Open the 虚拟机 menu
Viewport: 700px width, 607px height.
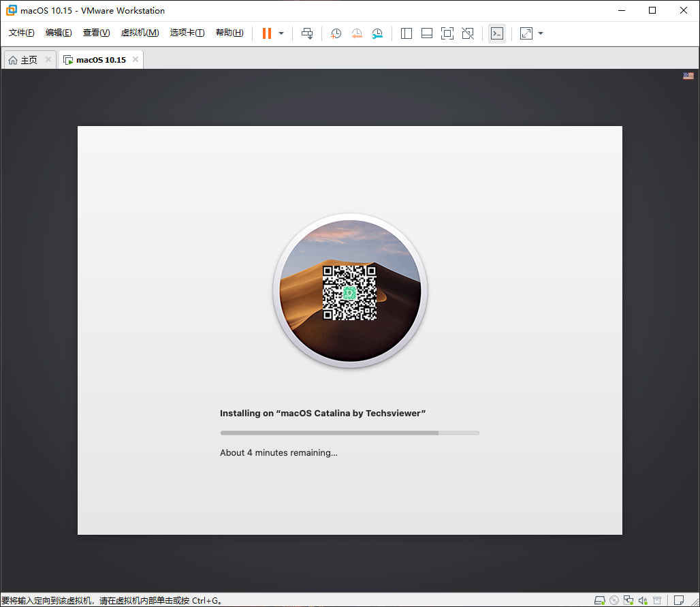(140, 32)
